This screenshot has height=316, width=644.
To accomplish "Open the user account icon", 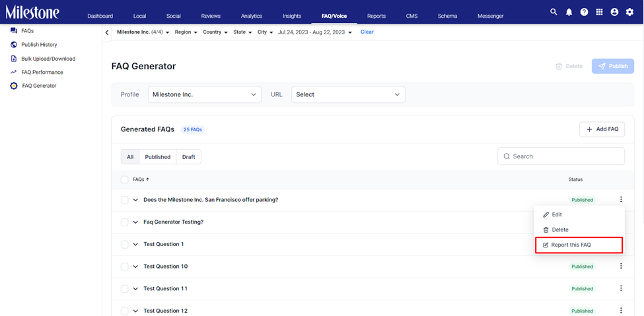I will tap(614, 13).
